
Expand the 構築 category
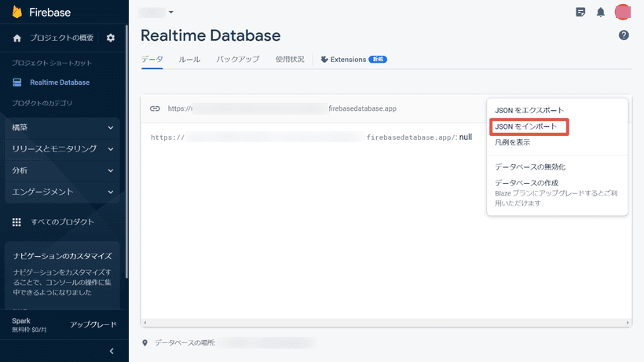62,128
